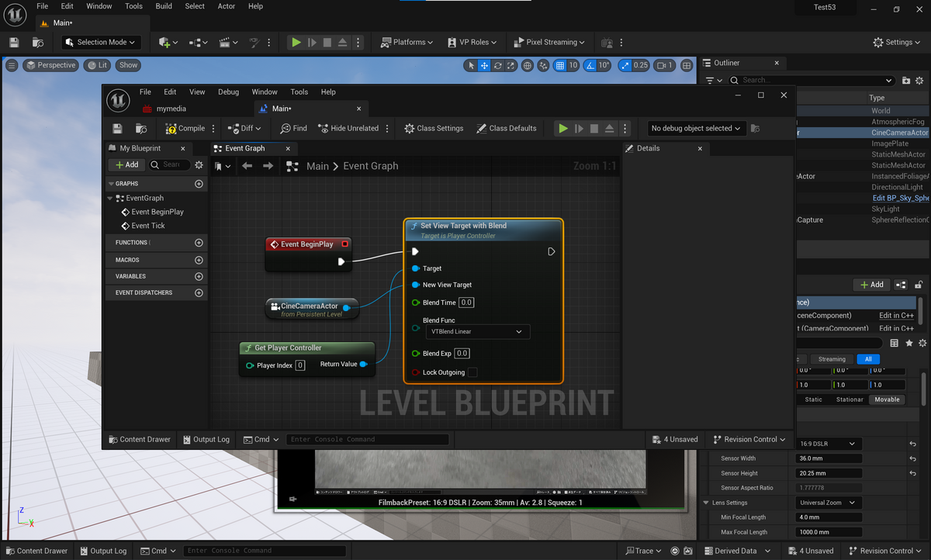Viewport: 931px width, 560px height.
Task: Open the debug object selection dropdown
Action: 695,129
